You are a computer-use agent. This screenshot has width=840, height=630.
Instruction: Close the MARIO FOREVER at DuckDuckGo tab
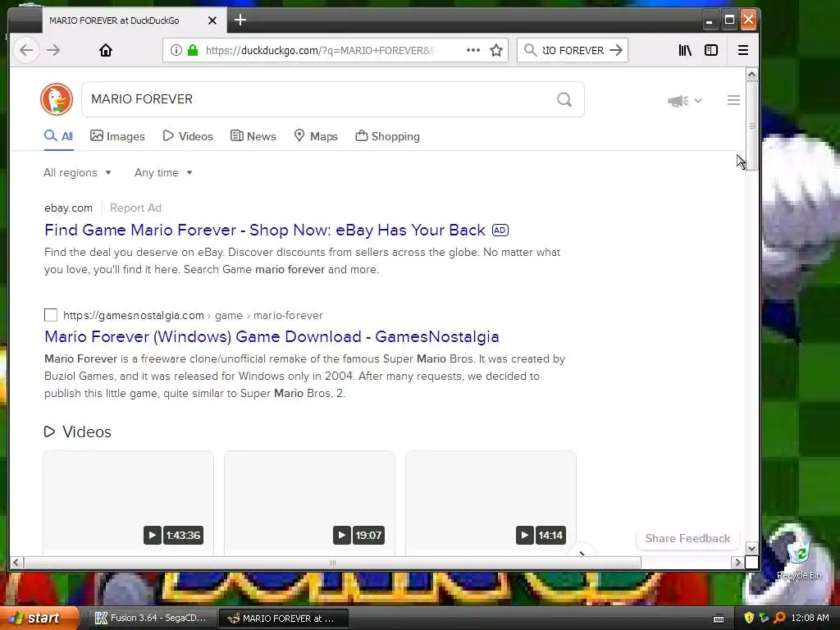click(212, 21)
